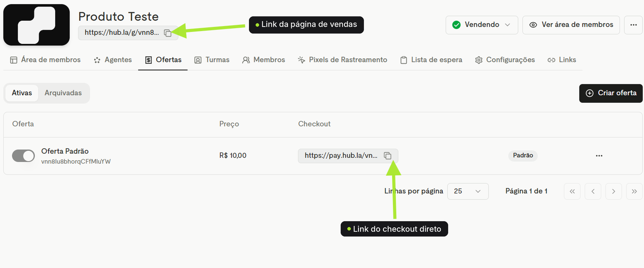Click the https://pay.hub.la checkout URL text

point(341,156)
